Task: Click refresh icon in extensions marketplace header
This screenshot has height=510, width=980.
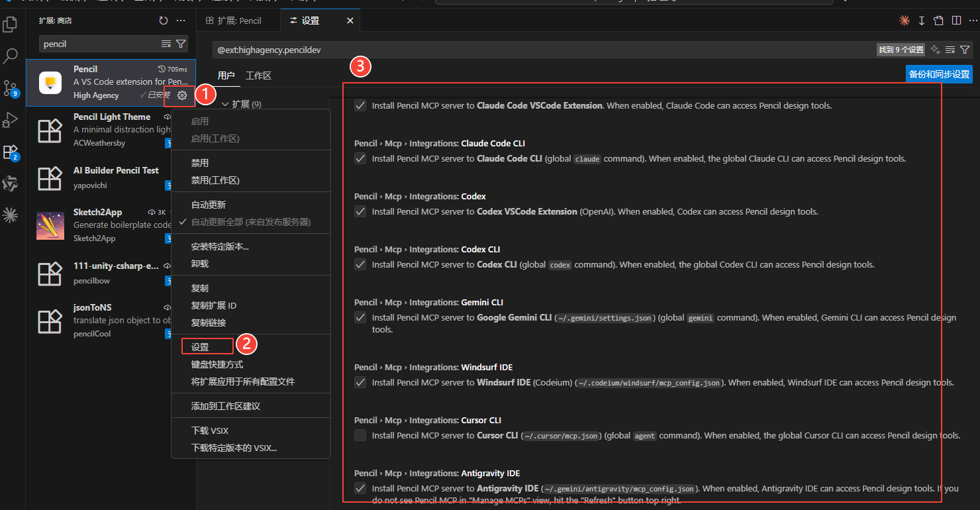Action: point(164,21)
